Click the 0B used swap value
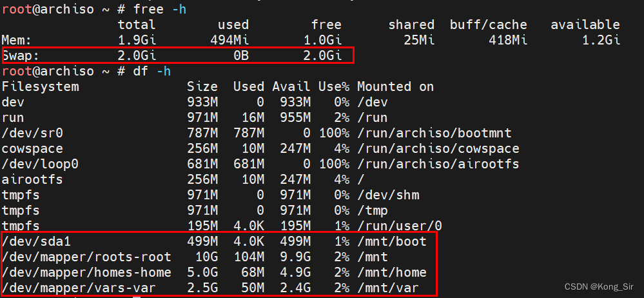644x298 pixels. coord(241,56)
